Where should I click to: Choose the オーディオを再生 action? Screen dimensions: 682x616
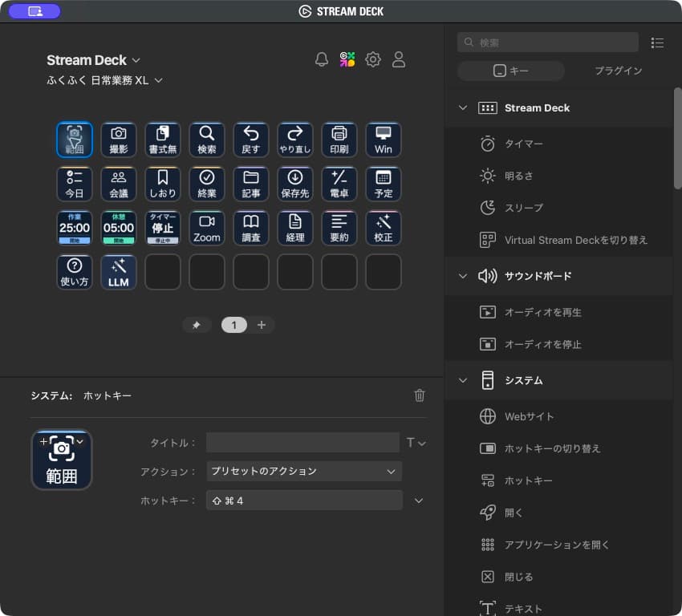click(559, 312)
